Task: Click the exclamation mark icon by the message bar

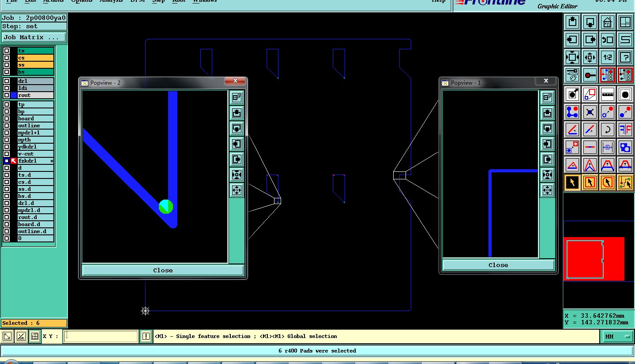Action: pyautogui.click(x=146, y=336)
